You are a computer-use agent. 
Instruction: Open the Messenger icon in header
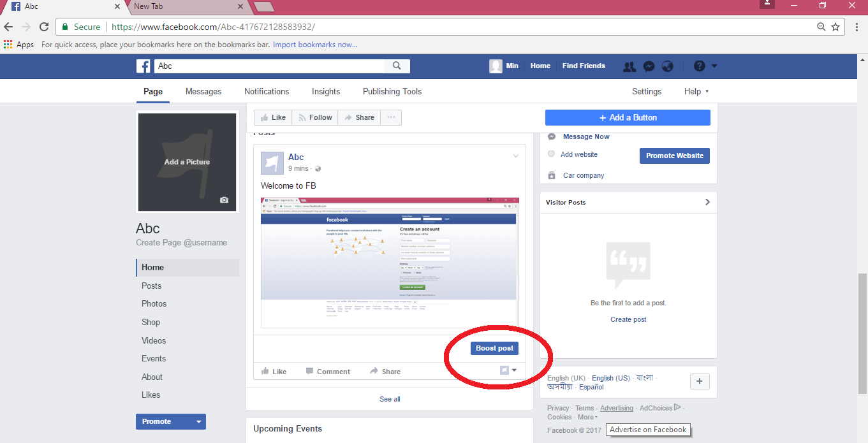coord(649,66)
